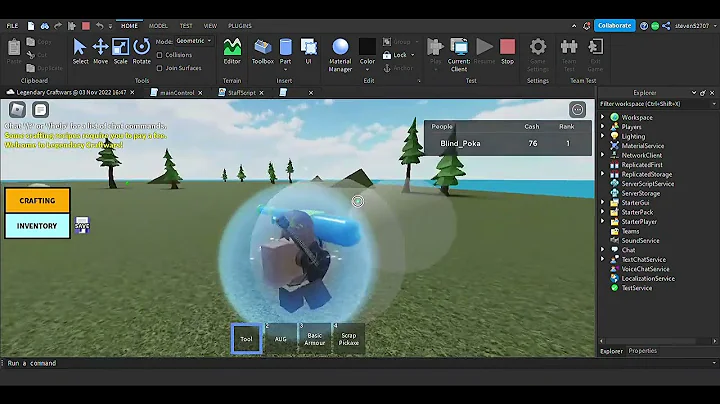Open Material Manager
720x404 pixels.
[x=340, y=55]
